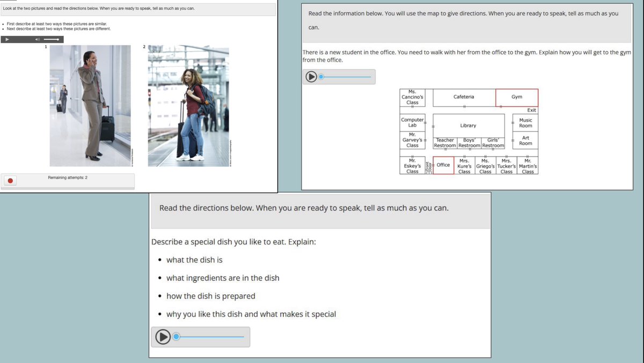644x363 pixels.
Task: Click the speaker volume icon above the pictures
Action: 38,39
